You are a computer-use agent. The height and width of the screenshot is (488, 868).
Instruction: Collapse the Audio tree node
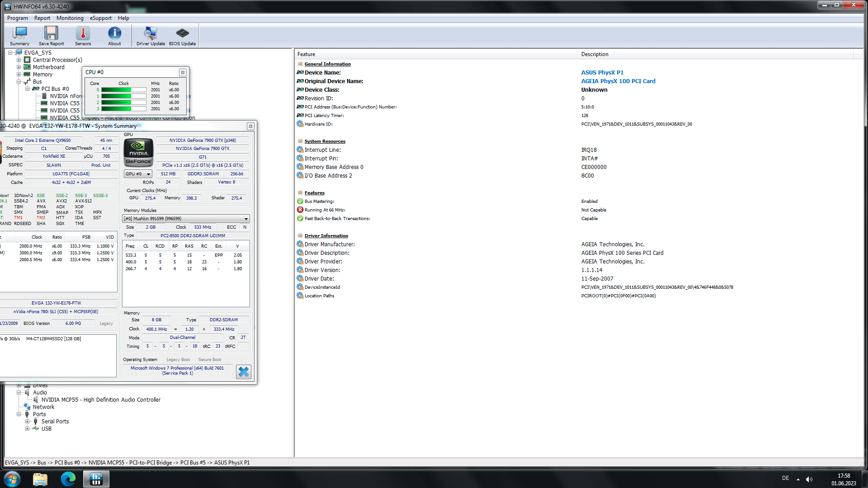pos(19,393)
